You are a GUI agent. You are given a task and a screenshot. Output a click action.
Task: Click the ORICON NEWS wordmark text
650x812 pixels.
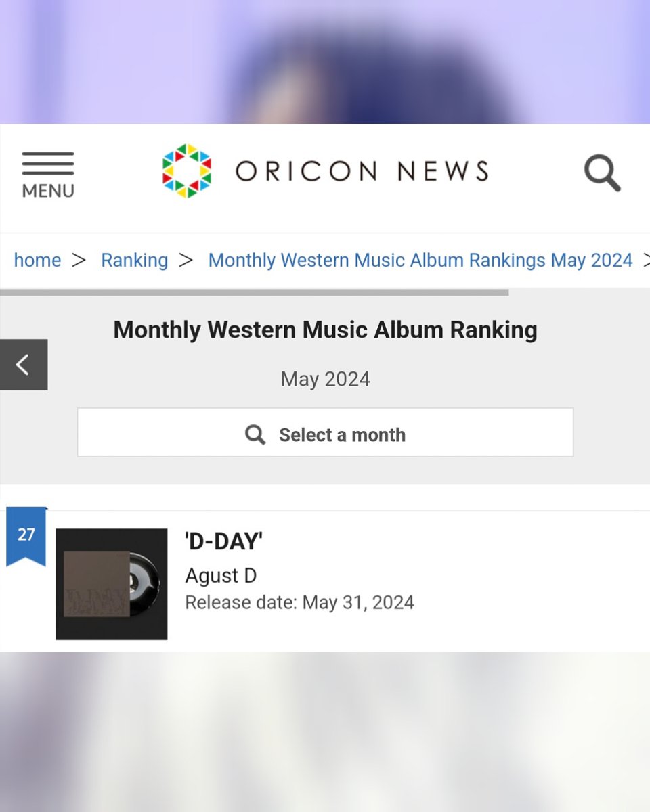[x=362, y=171]
